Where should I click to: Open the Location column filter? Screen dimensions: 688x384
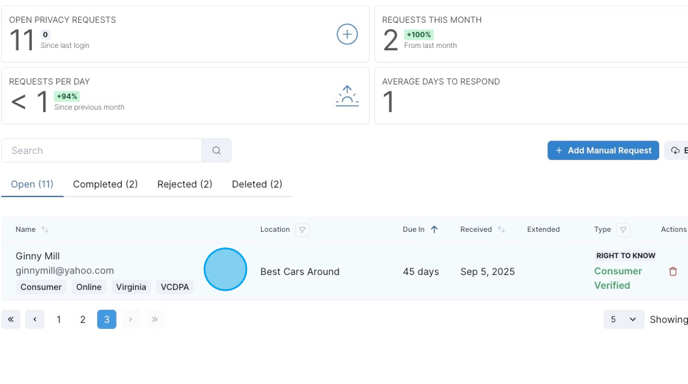coord(302,230)
